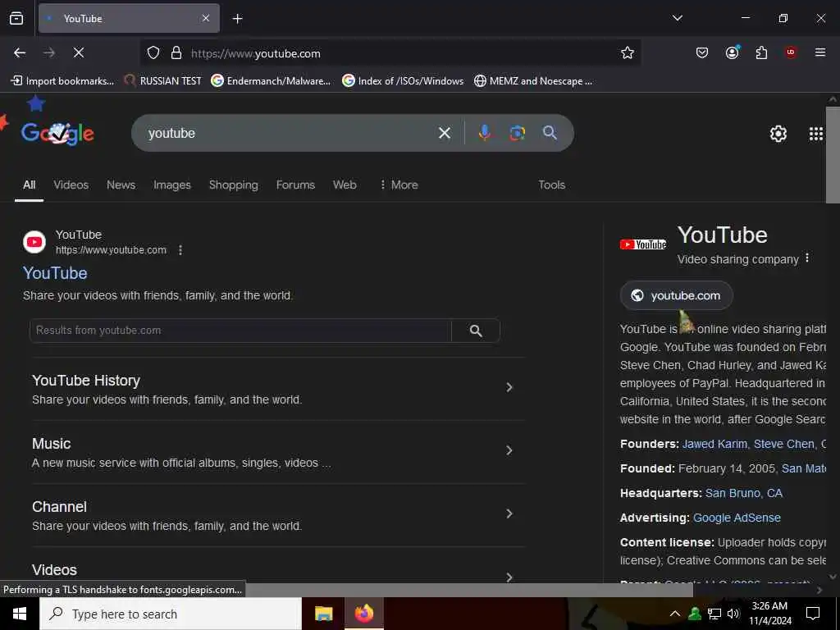Open Firefox application hamburger menu
840x630 pixels.
click(x=820, y=52)
